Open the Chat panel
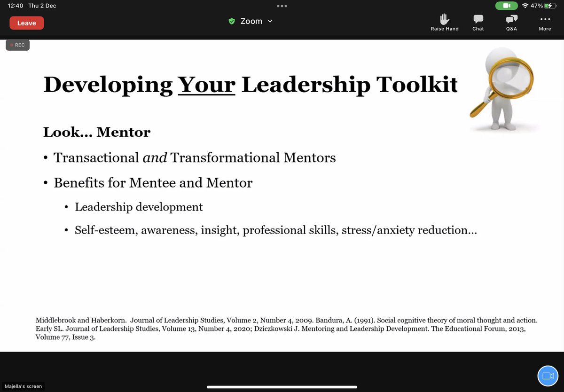 (x=478, y=23)
